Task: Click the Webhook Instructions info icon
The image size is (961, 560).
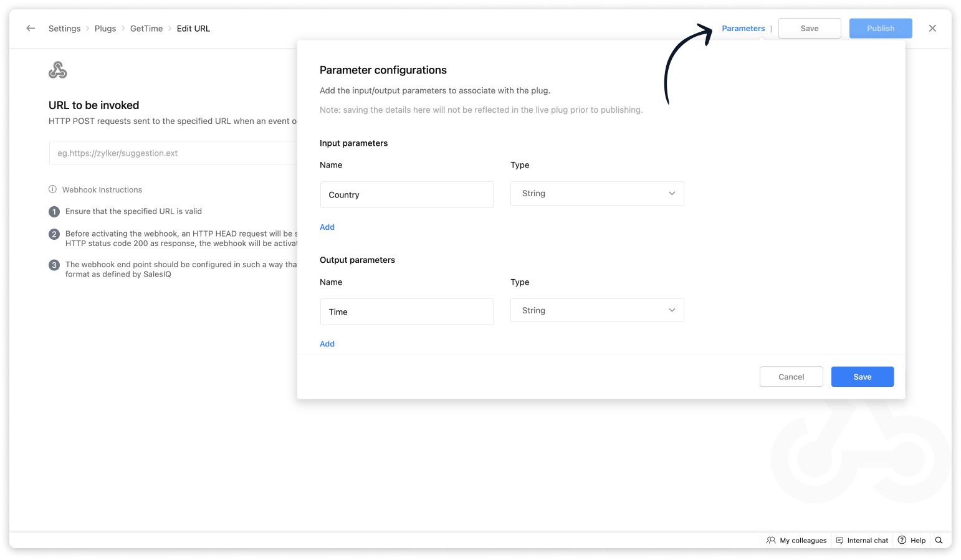Action: click(53, 189)
